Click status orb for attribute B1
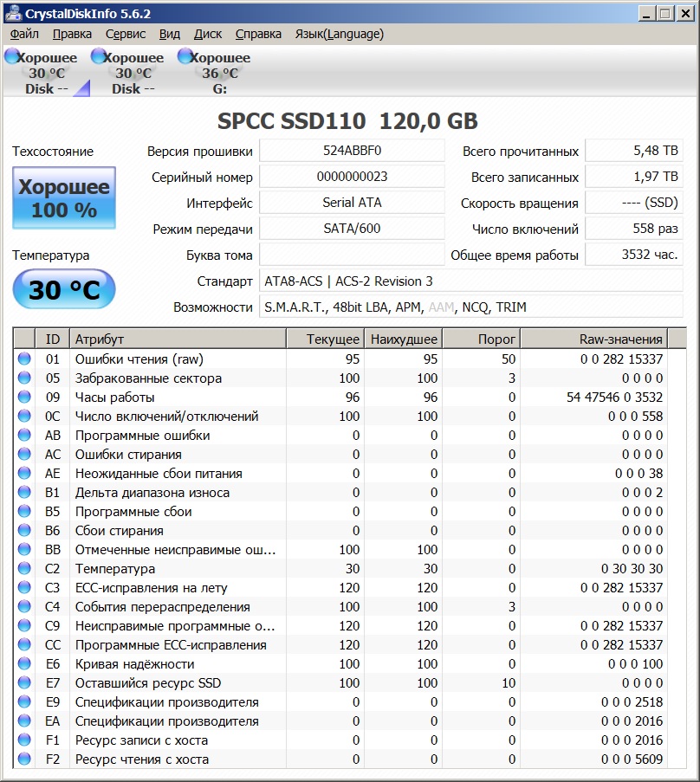 [24, 492]
